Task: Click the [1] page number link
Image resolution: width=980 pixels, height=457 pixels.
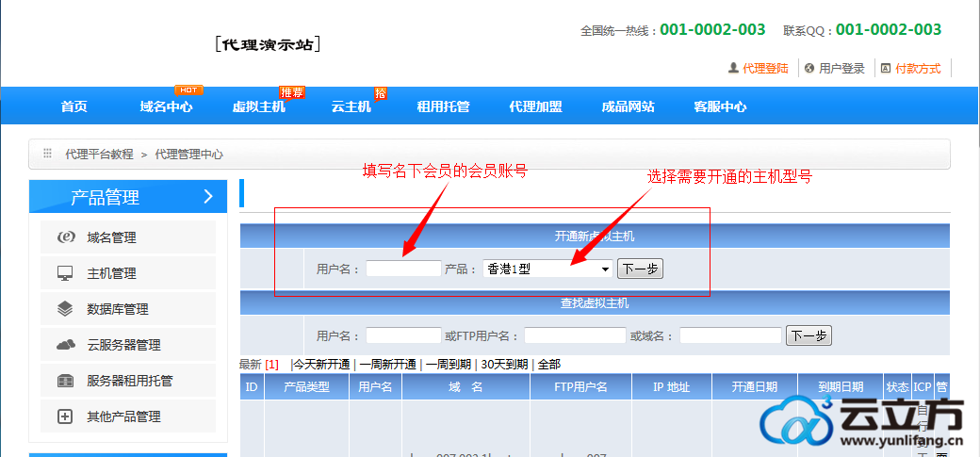Action: [272, 365]
